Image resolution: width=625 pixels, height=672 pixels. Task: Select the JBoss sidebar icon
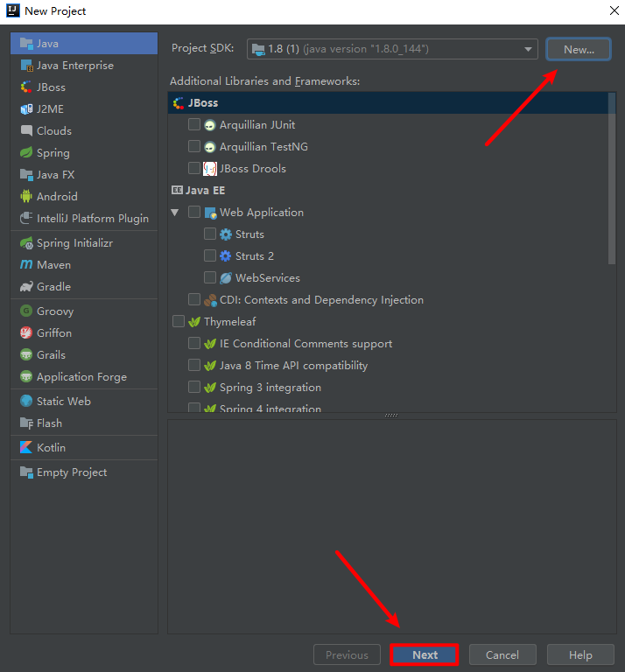click(26, 87)
